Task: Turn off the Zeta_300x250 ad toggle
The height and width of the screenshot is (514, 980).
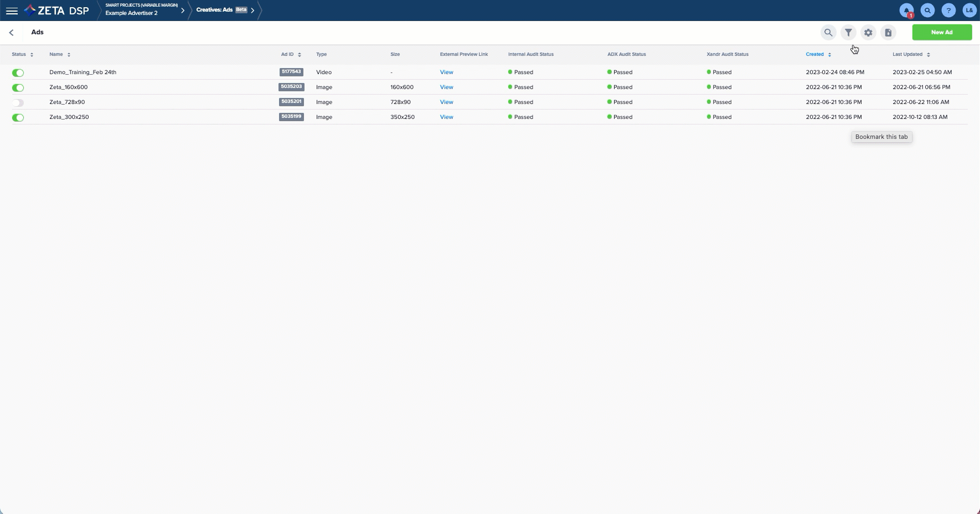Action: point(18,117)
